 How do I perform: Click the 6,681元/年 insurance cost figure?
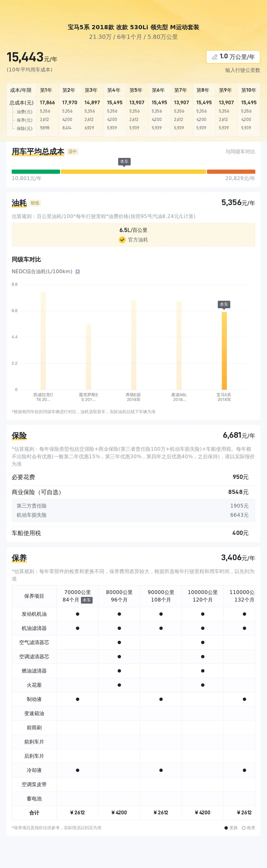coord(239,435)
